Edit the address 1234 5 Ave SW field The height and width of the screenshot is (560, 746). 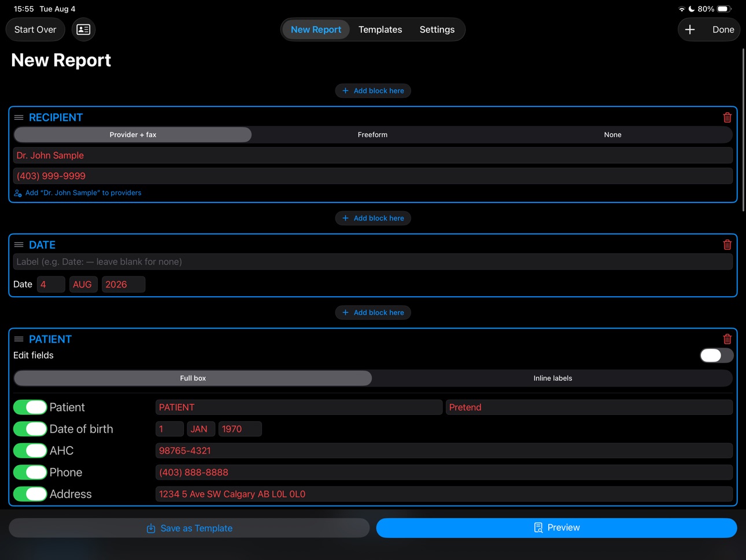coord(444,494)
